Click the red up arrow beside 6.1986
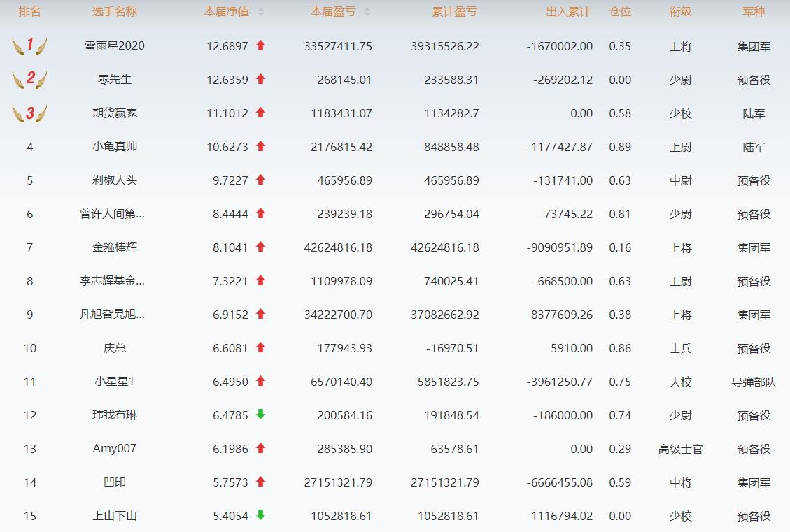Viewport: 790px width, 532px height. coord(261,448)
